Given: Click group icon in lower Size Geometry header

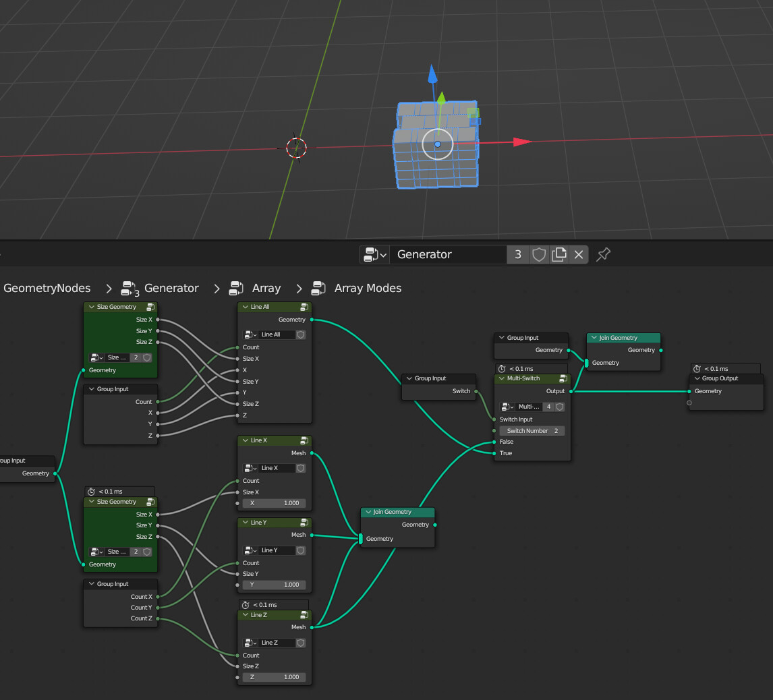Looking at the screenshot, I should (x=150, y=501).
